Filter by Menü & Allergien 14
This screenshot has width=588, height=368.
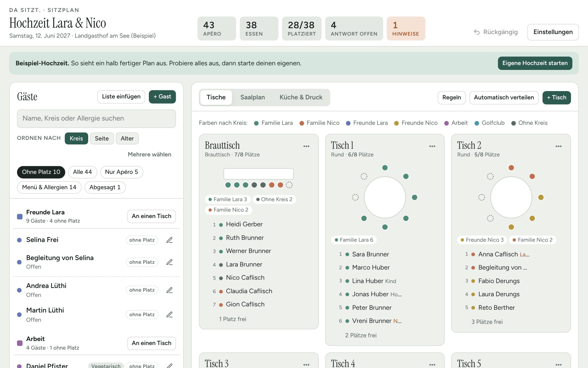point(49,187)
